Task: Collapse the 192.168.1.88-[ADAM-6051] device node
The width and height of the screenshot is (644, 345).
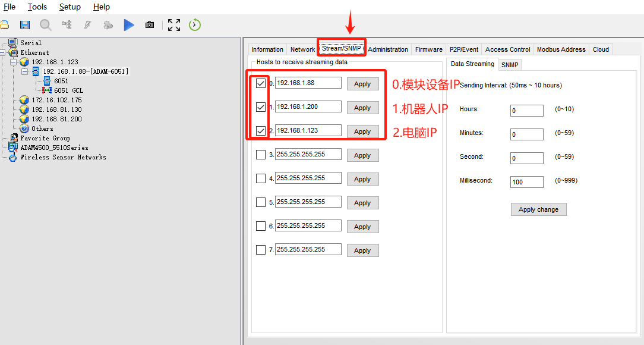Action: [24, 71]
